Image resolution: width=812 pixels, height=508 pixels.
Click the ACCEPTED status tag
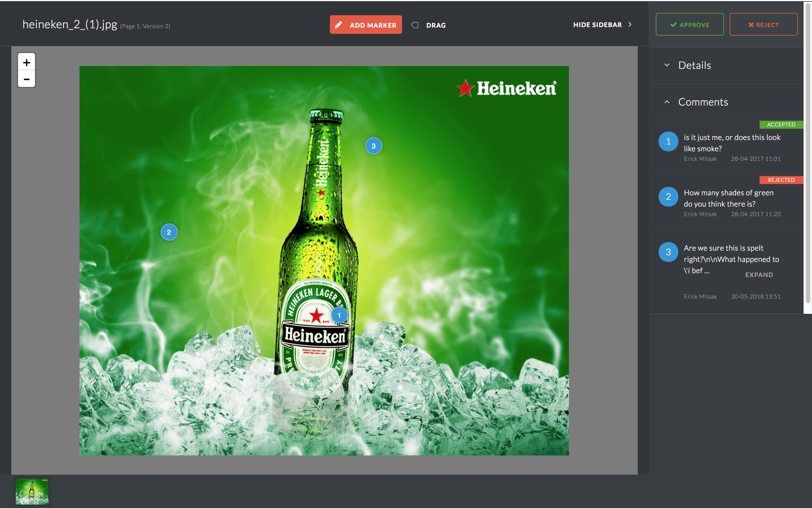[x=781, y=125]
